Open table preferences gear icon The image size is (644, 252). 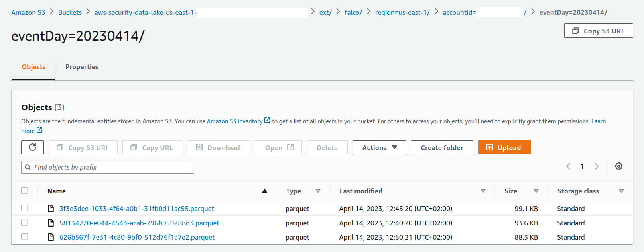(x=618, y=166)
